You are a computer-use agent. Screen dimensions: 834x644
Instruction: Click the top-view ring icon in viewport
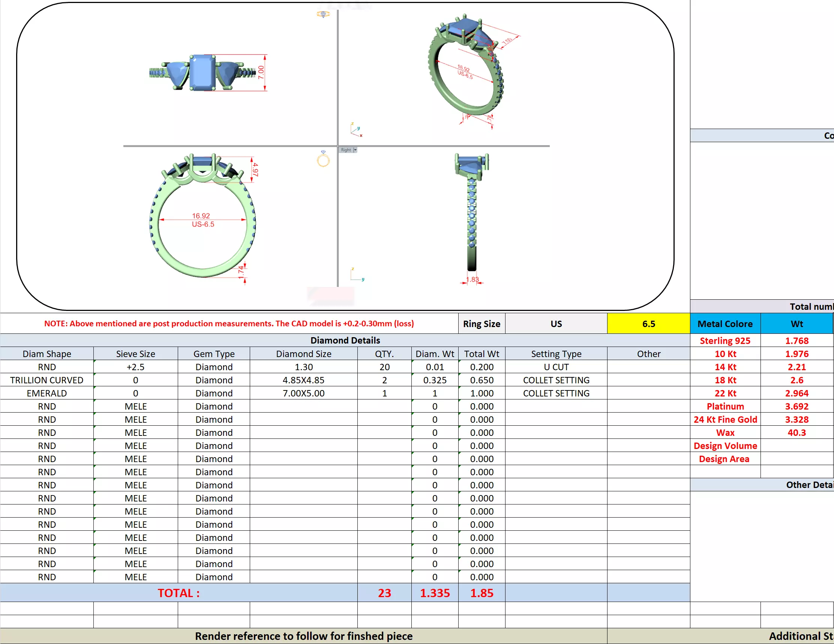point(323,14)
